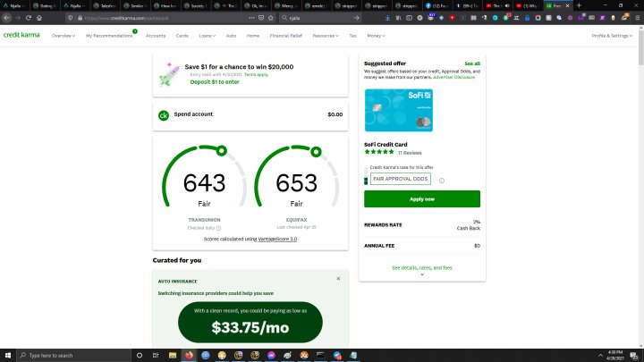The width and height of the screenshot is (644, 362).
Task: Click the info icon next to Checked daily
Action: (x=218, y=228)
